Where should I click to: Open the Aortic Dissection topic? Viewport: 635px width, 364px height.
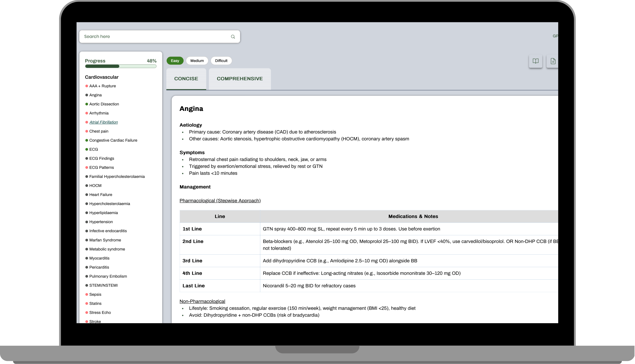tap(104, 104)
